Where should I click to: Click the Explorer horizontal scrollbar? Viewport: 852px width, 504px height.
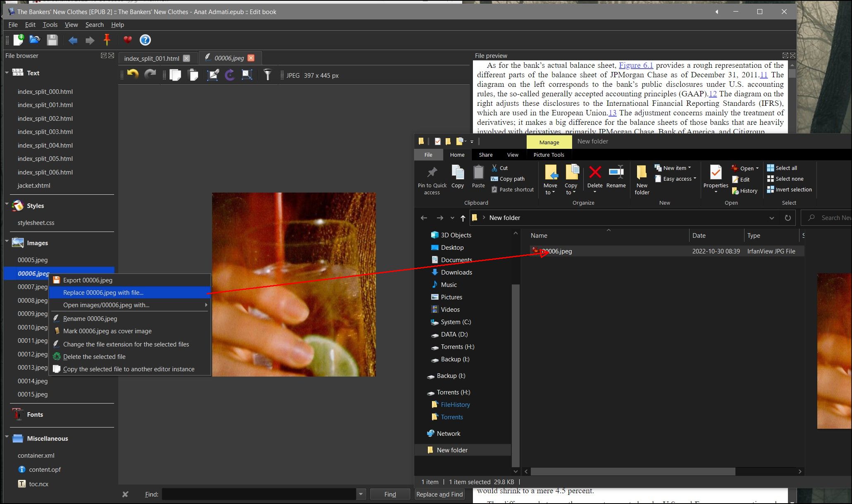click(x=632, y=471)
